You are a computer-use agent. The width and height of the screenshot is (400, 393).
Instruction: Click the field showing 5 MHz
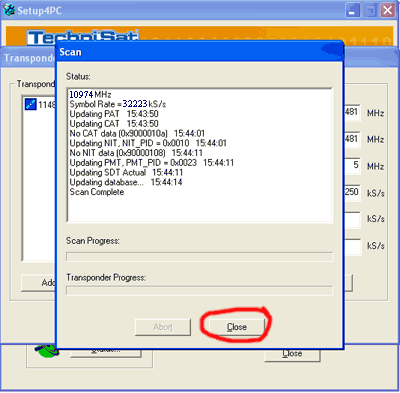point(352,165)
